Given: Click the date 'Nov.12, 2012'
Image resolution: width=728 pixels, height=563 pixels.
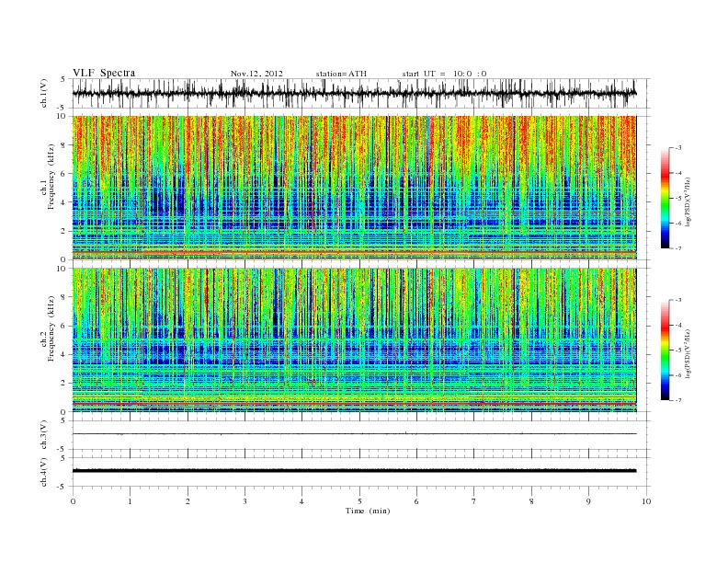Looking at the screenshot, I should click(256, 74).
